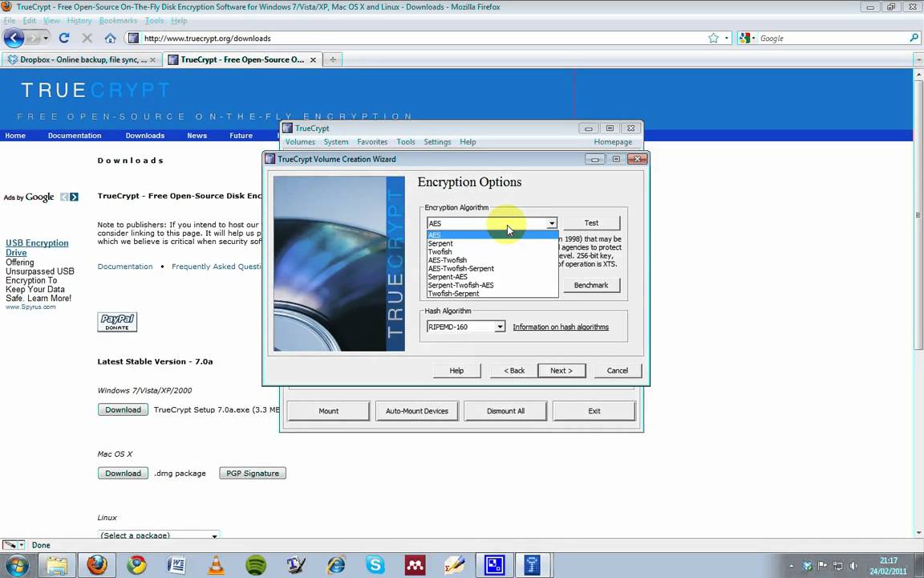Click the volume speaker tray icon

click(853, 566)
